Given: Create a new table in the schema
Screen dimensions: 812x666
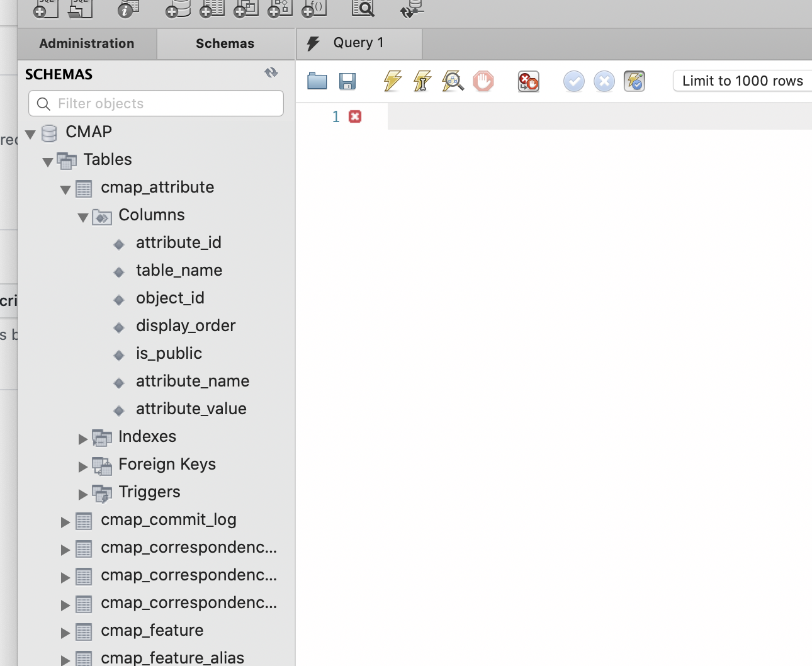Looking at the screenshot, I should [x=211, y=9].
